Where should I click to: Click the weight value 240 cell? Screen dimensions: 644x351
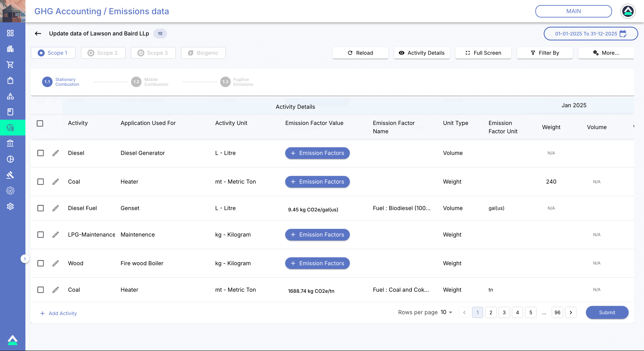[x=551, y=182]
